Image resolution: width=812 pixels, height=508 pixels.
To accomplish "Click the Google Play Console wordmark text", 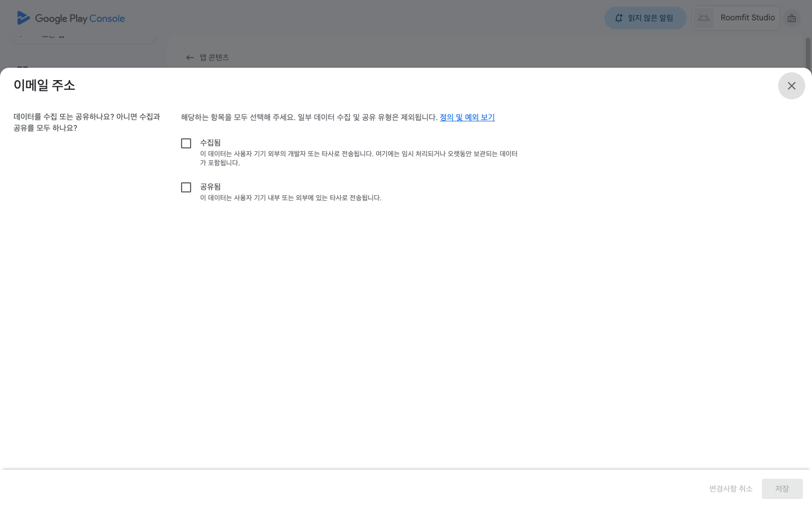I will (x=80, y=19).
